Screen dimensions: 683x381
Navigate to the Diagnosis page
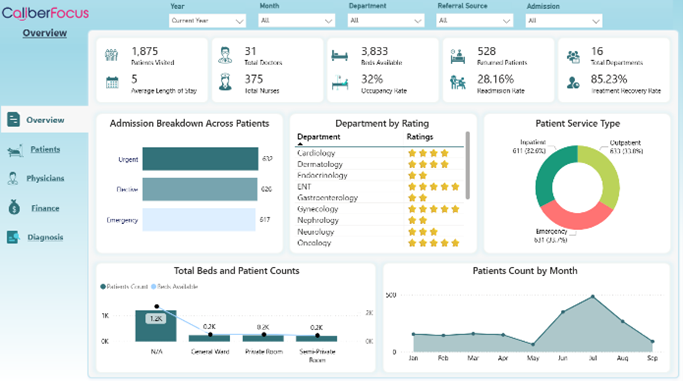tap(45, 237)
